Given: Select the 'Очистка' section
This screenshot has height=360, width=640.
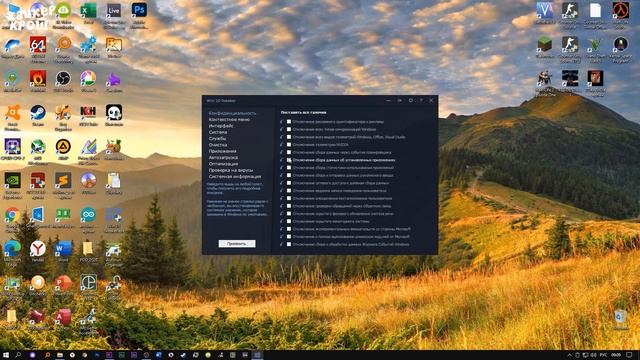Looking at the screenshot, I should (218, 145).
